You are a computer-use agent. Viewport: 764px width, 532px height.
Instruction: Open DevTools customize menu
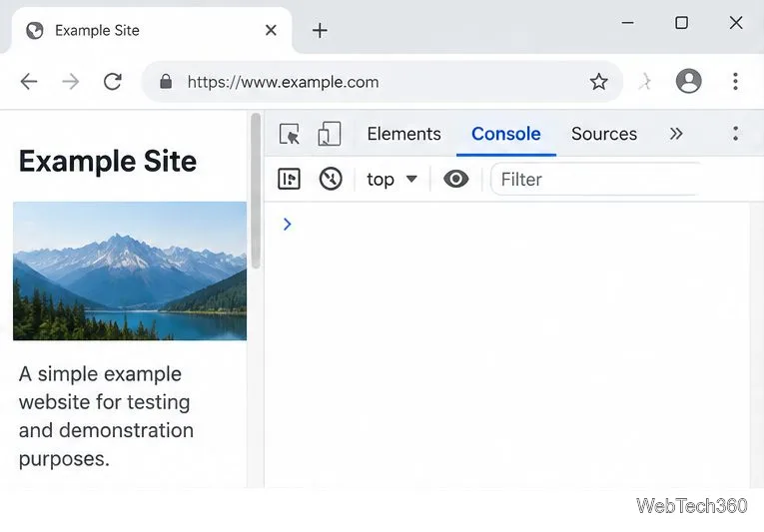(735, 134)
